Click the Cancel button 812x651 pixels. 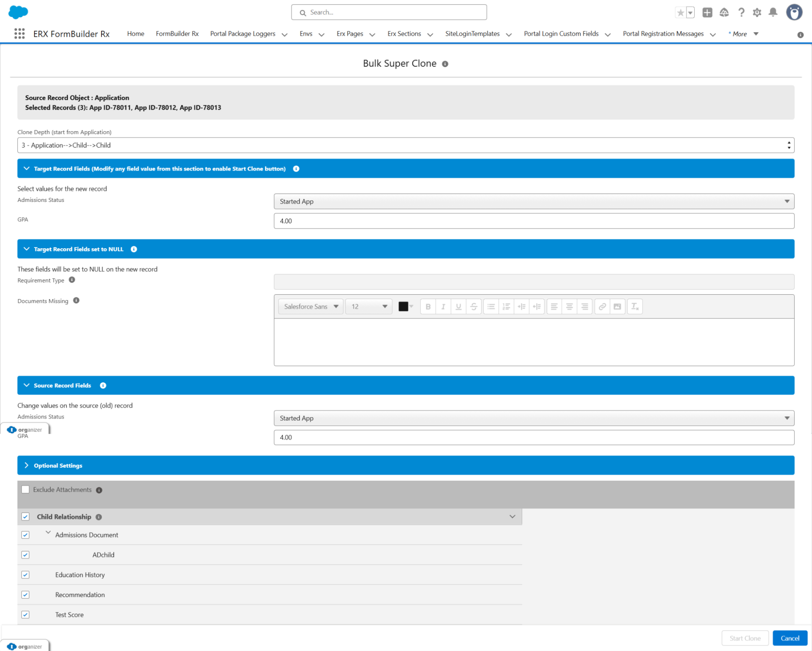pos(789,638)
